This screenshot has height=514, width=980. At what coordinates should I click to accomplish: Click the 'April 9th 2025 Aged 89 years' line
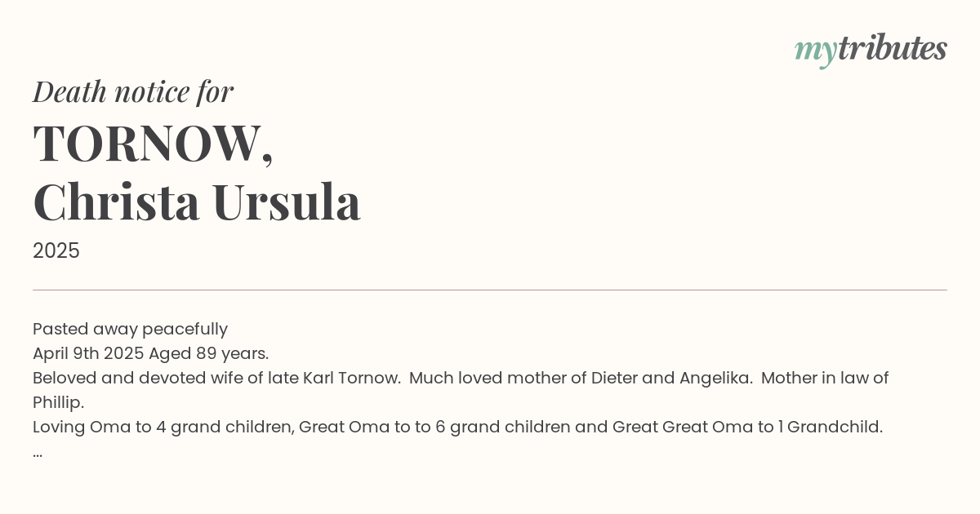(150, 354)
